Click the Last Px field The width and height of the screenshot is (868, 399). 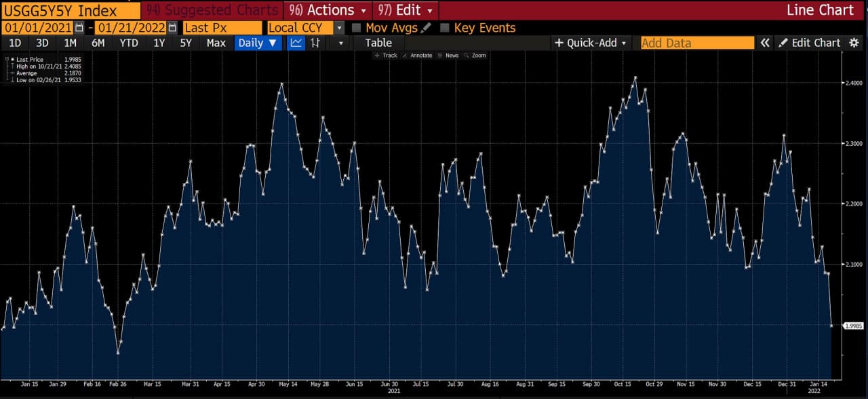222,28
